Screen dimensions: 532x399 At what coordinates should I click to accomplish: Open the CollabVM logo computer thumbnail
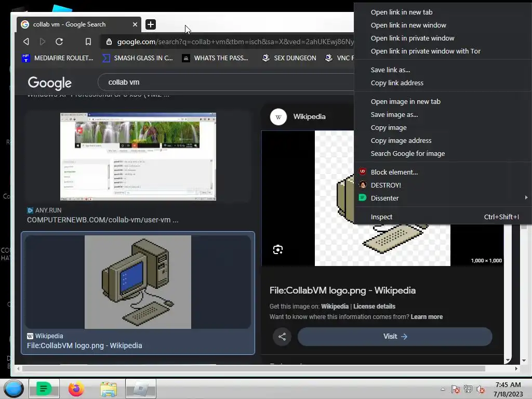(138, 282)
